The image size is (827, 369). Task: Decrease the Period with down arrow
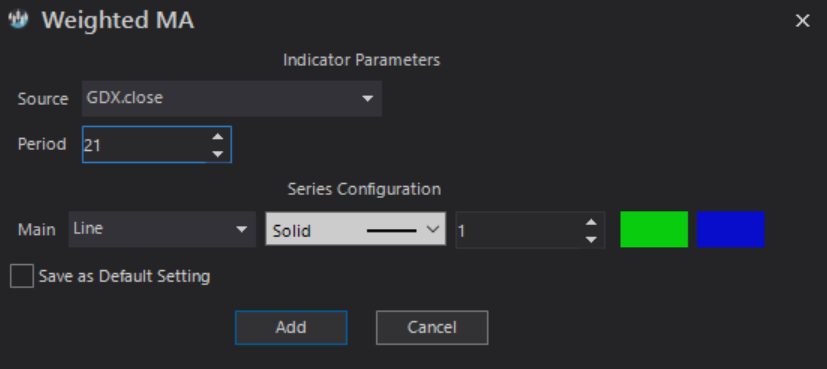click(x=217, y=154)
